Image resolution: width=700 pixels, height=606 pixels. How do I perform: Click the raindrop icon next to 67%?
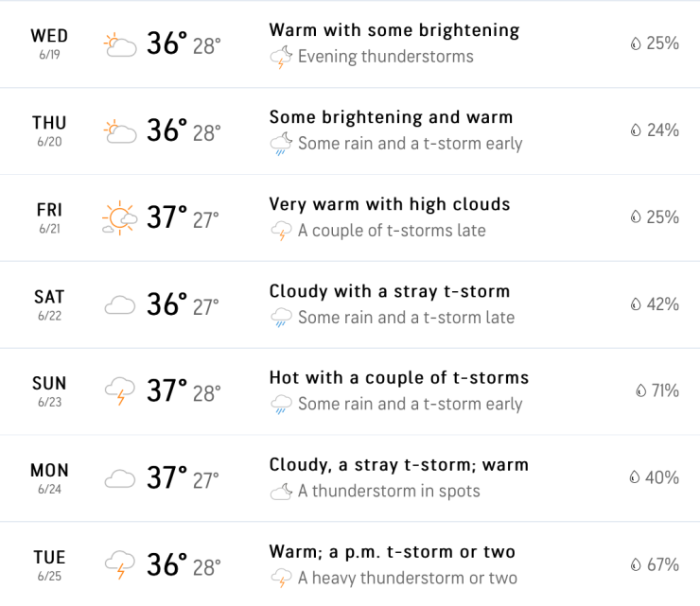(637, 564)
